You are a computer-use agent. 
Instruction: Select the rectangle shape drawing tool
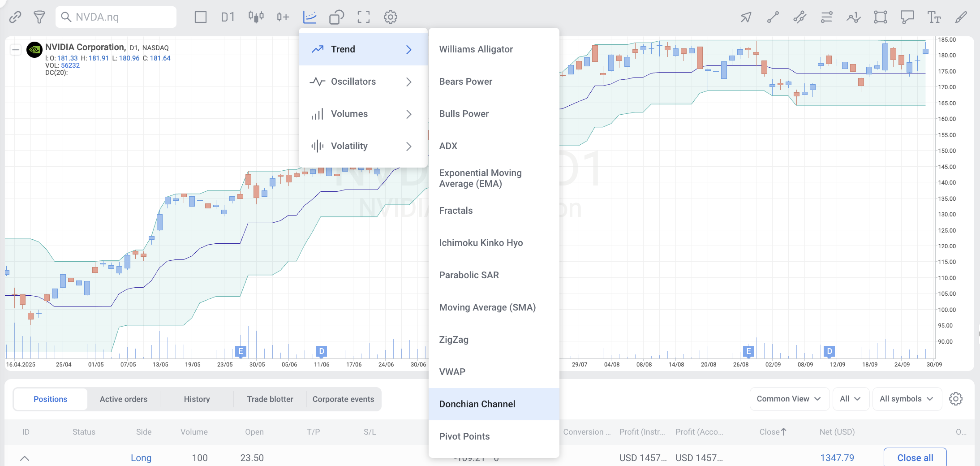(881, 17)
